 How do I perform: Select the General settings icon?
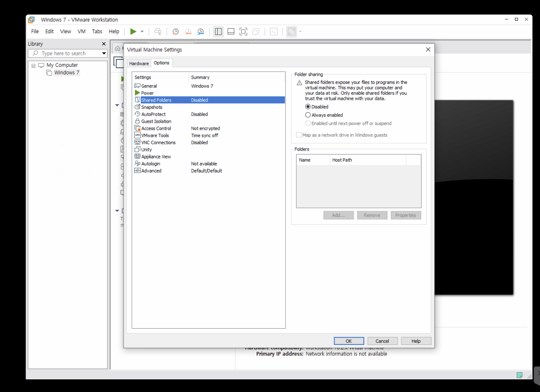click(137, 86)
